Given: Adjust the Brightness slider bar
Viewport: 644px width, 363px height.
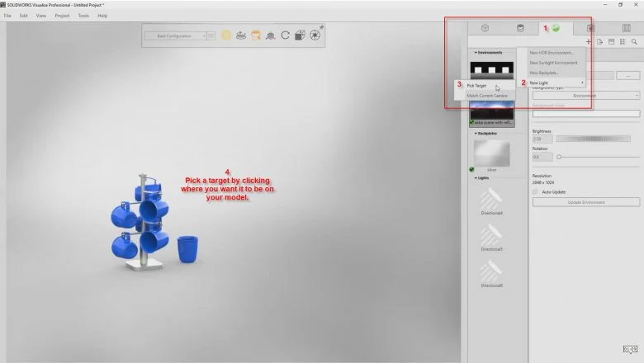Looking at the screenshot, I should (594, 139).
